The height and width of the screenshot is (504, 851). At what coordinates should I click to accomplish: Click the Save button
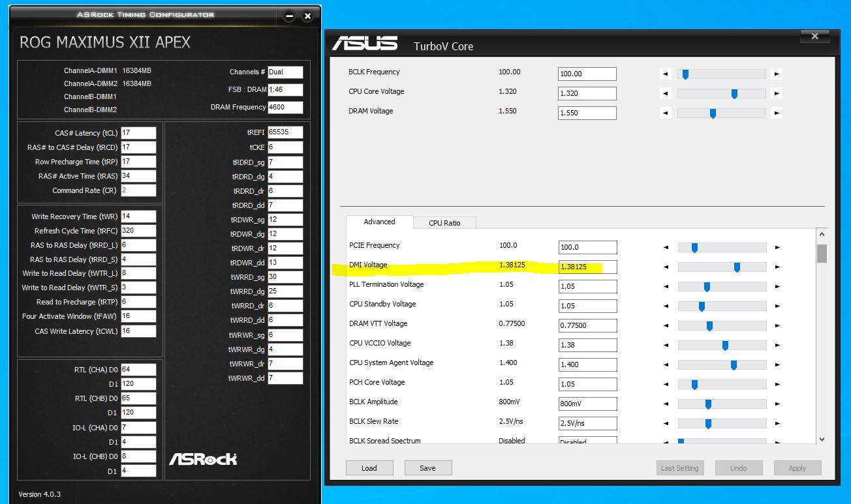coord(428,467)
